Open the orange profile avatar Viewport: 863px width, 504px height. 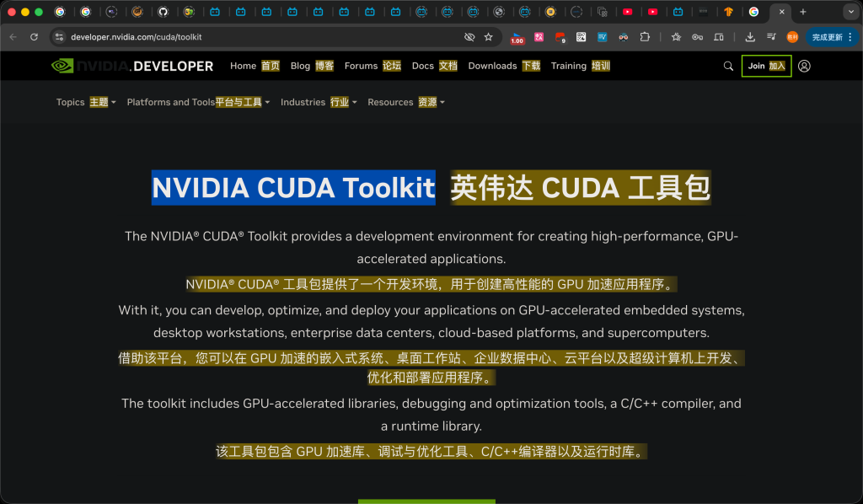(x=792, y=37)
